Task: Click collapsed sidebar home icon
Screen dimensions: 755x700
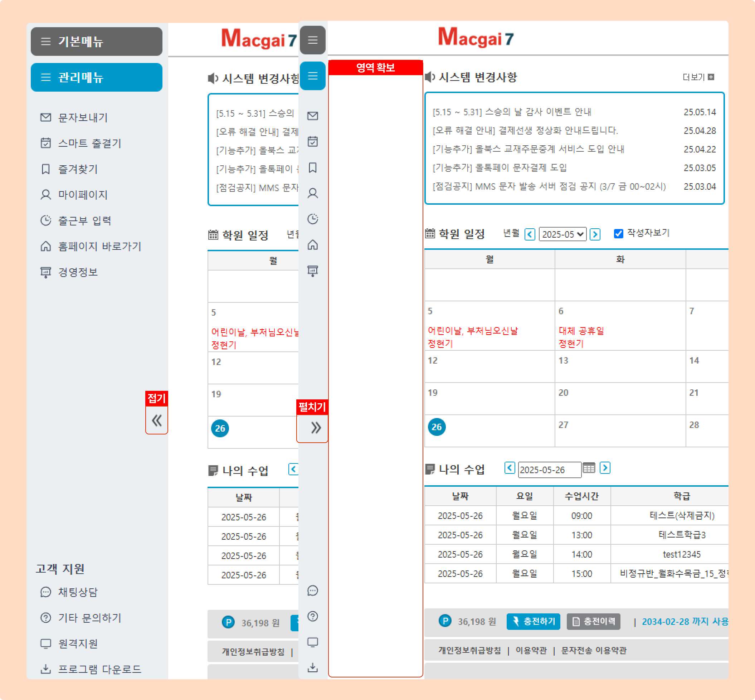Action: [312, 245]
